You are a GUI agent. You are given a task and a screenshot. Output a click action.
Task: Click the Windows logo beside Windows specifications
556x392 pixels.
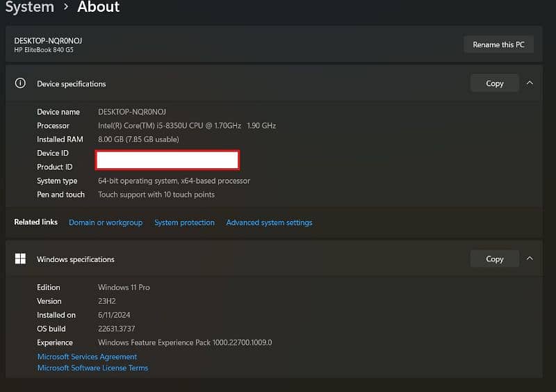coord(21,259)
